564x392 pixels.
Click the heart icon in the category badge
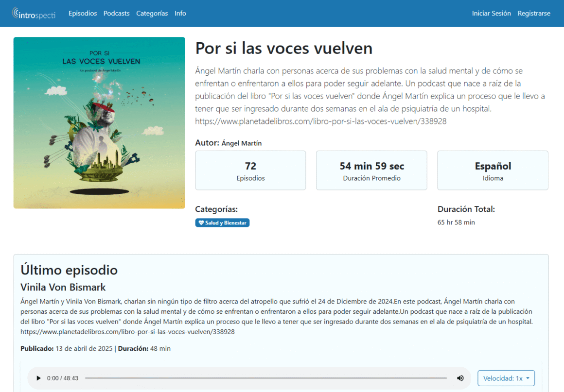click(x=201, y=223)
